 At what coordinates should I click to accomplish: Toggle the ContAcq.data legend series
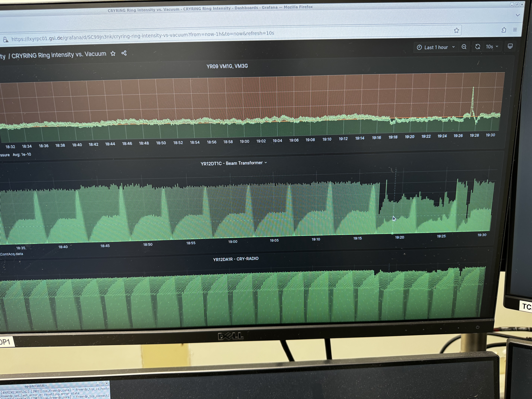tap(12, 254)
